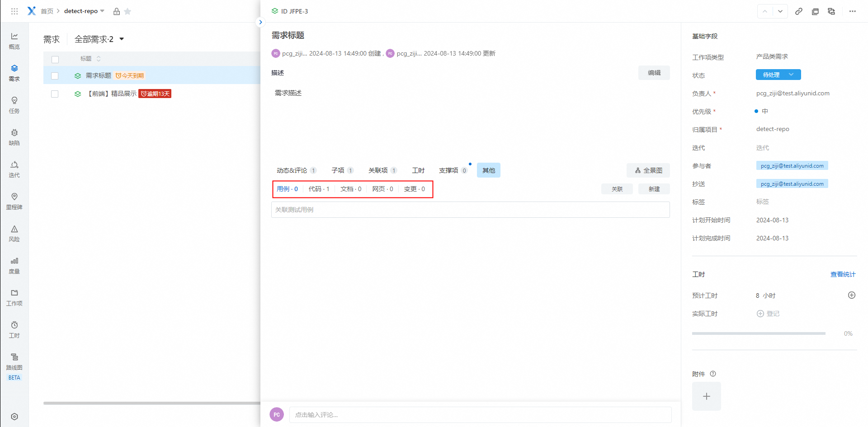
Task: Open 概览 overview in the sidebar
Action: pyautogui.click(x=14, y=41)
